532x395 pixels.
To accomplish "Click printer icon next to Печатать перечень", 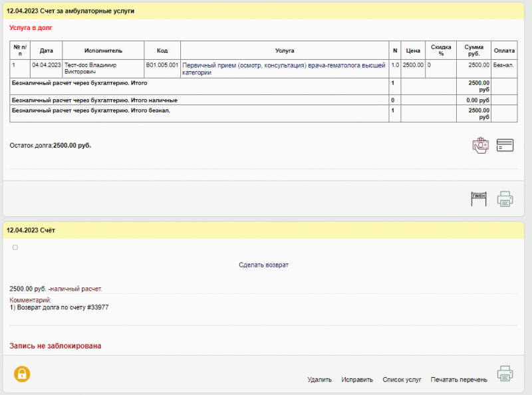I will point(505,374).
